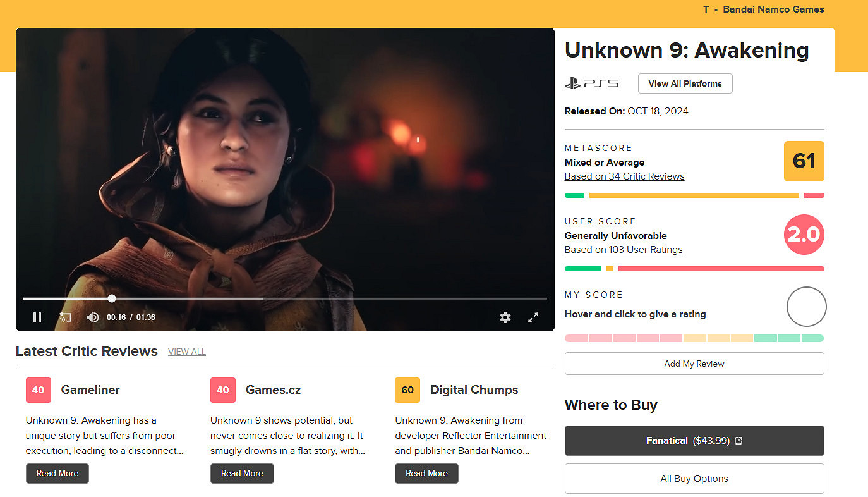Read more of Games.cz review

242,474
